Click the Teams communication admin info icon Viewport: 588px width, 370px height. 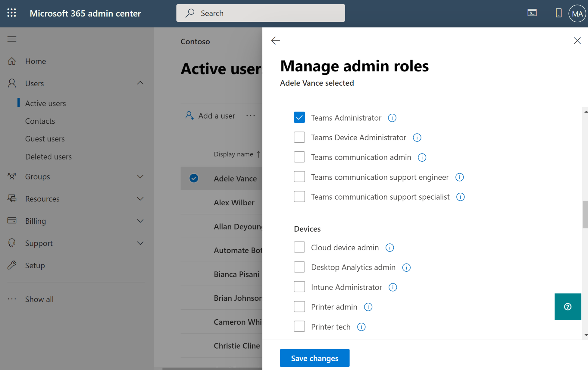(x=422, y=157)
